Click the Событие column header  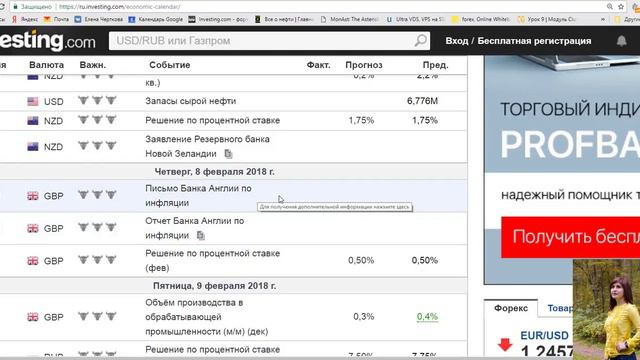[x=170, y=65]
